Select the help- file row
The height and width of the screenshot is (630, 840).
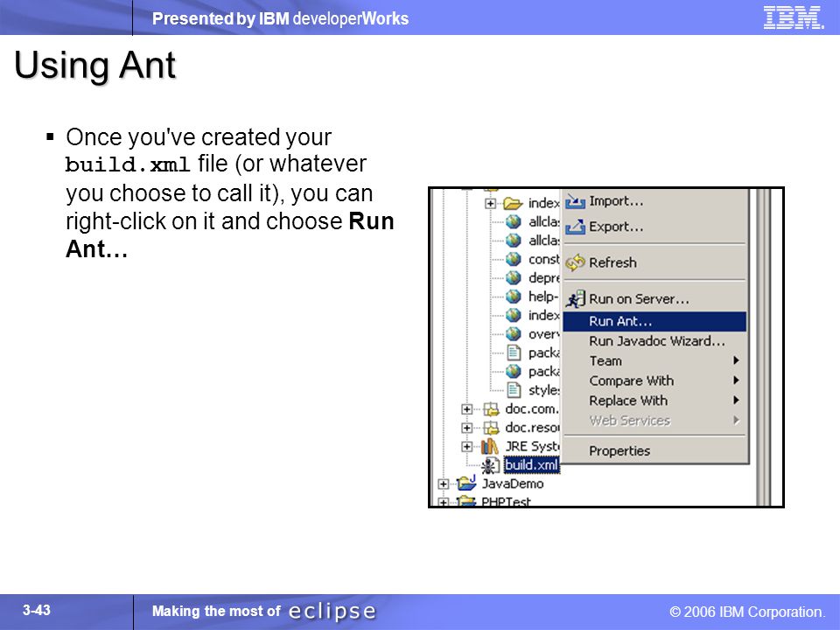[x=543, y=297]
